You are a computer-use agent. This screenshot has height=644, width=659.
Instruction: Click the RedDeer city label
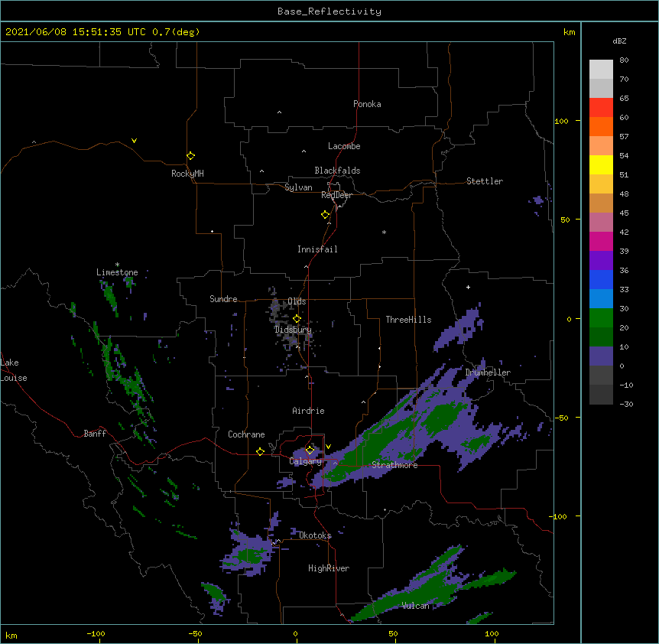[336, 195]
